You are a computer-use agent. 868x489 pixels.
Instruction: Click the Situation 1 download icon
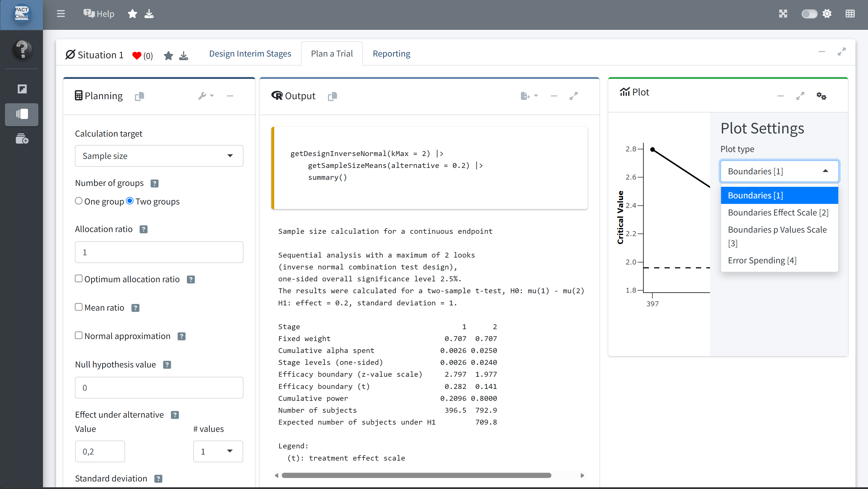pos(184,56)
